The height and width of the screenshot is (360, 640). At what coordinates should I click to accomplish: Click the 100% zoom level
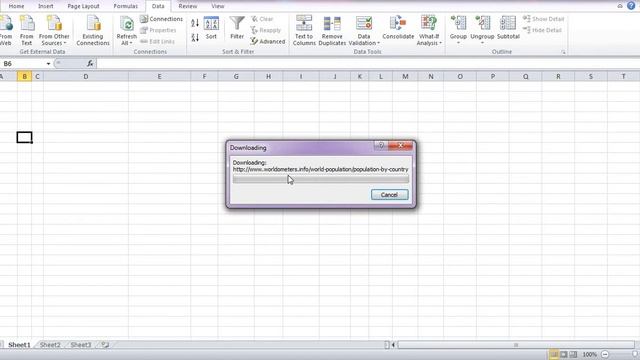pyautogui.click(x=589, y=354)
